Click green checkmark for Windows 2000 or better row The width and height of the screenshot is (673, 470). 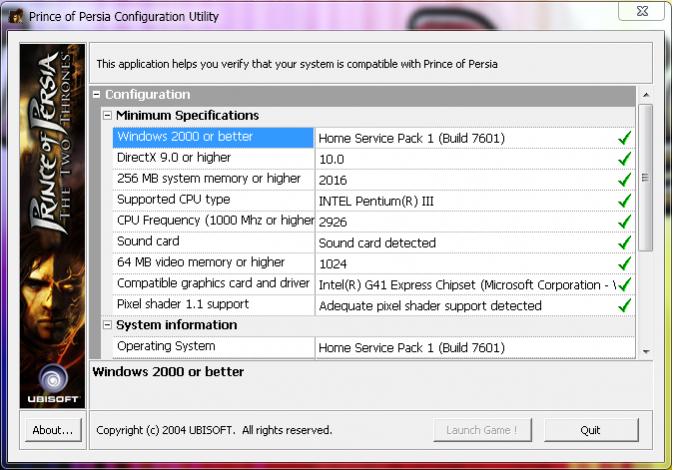pos(625,138)
